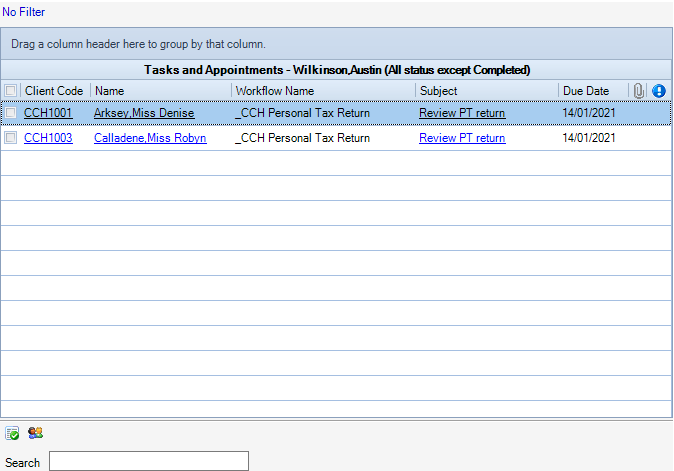Toggle the select-all checkbox in the header
The height and width of the screenshot is (471, 674).
point(11,91)
